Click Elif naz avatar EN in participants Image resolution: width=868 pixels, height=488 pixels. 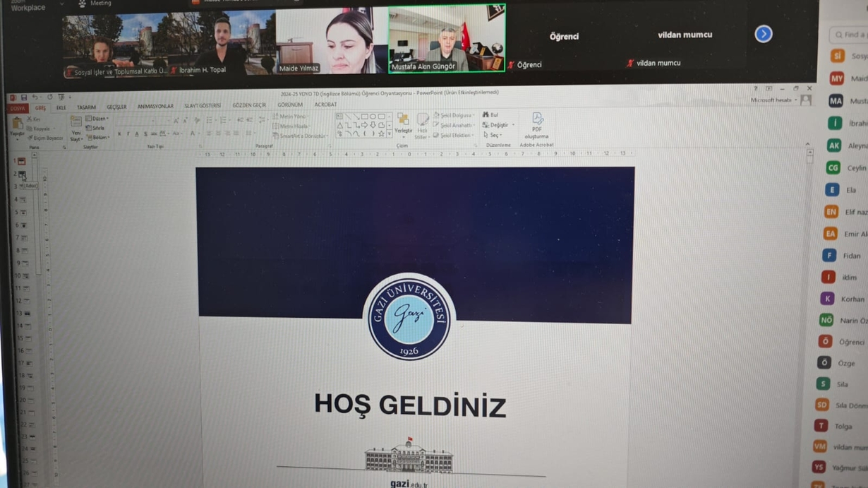coord(831,211)
